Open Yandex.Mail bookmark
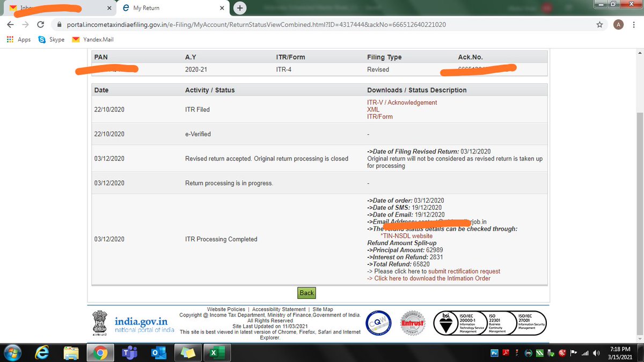Screen dimensions: 644x362 [92, 40]
